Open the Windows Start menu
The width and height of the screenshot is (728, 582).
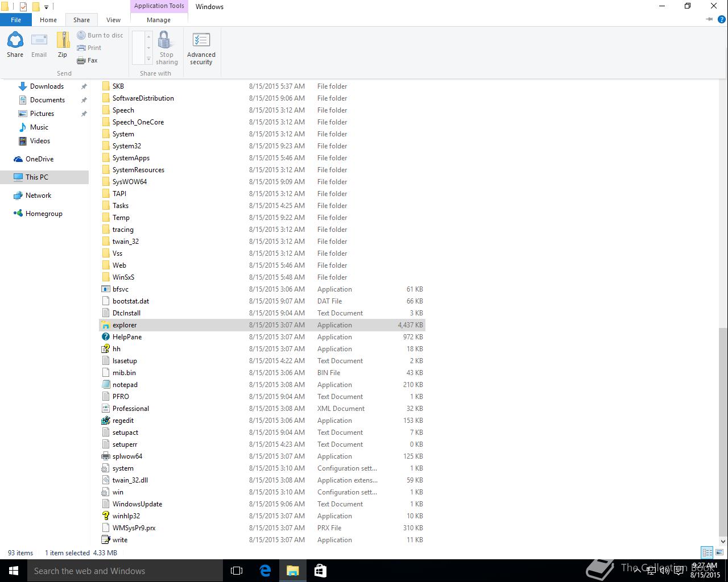[x=14, y=571]
